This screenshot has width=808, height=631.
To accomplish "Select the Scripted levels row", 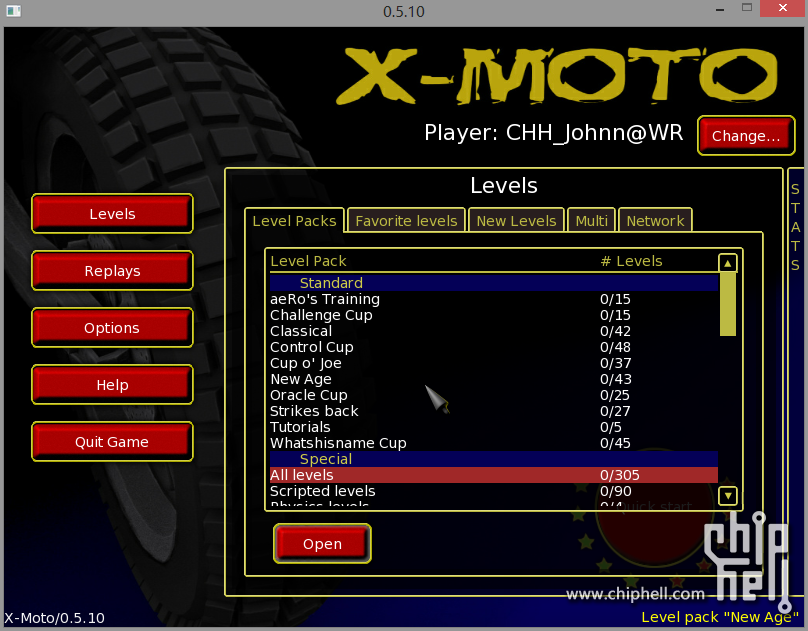I will click(x=494, y=491).
